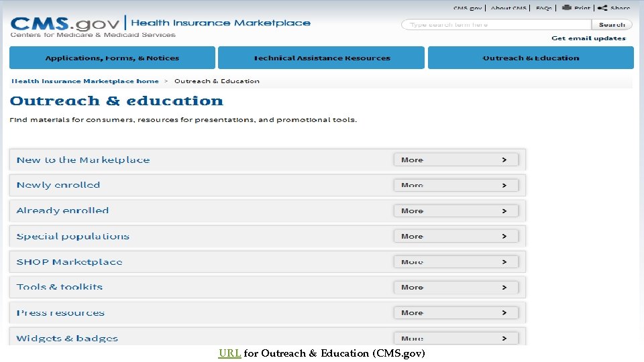This screenshot has width=644, height=362.
Task: Click the Search button
Action: (x=612, y=25)
